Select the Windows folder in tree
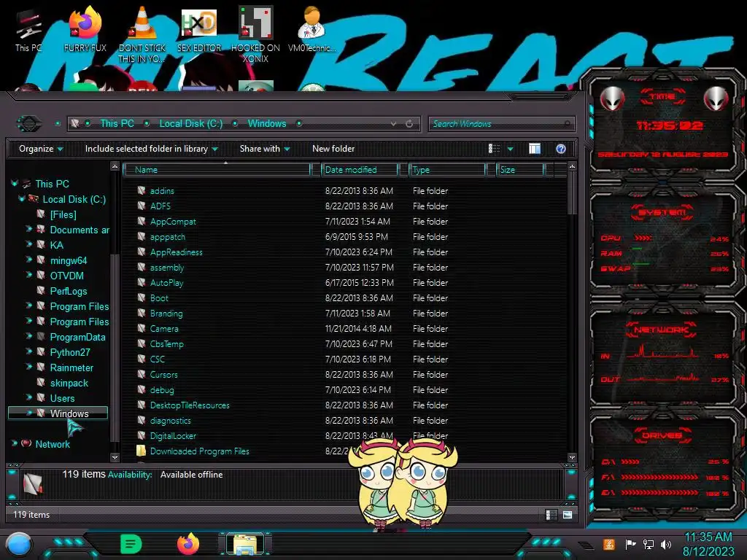 (58, 413)
